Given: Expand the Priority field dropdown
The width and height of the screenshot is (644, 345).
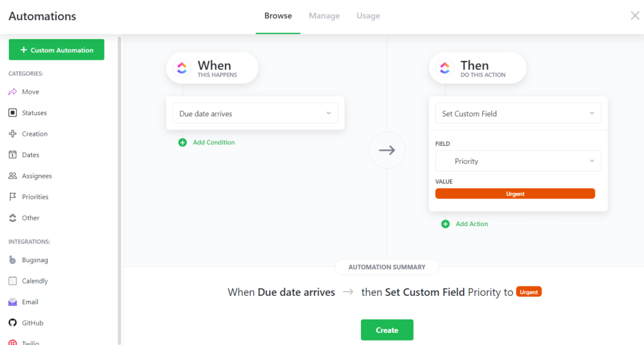Looking at the screenshot, I should [518, 162].
